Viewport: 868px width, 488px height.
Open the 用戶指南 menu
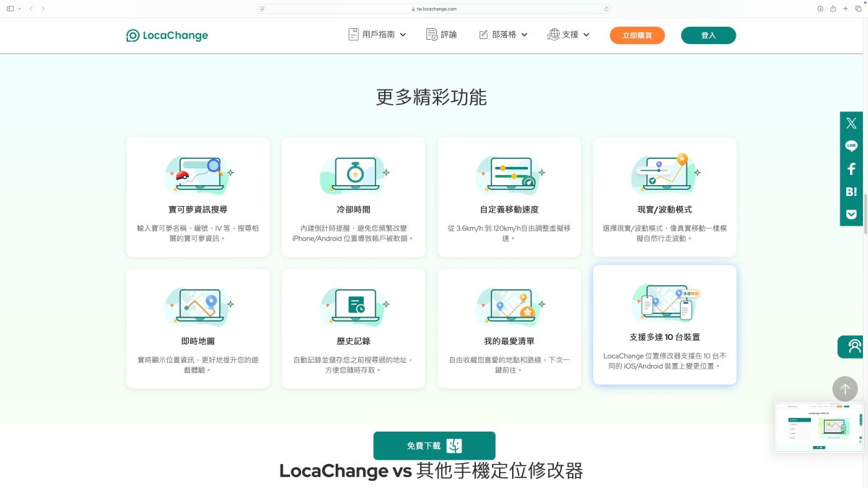(377, 35)
